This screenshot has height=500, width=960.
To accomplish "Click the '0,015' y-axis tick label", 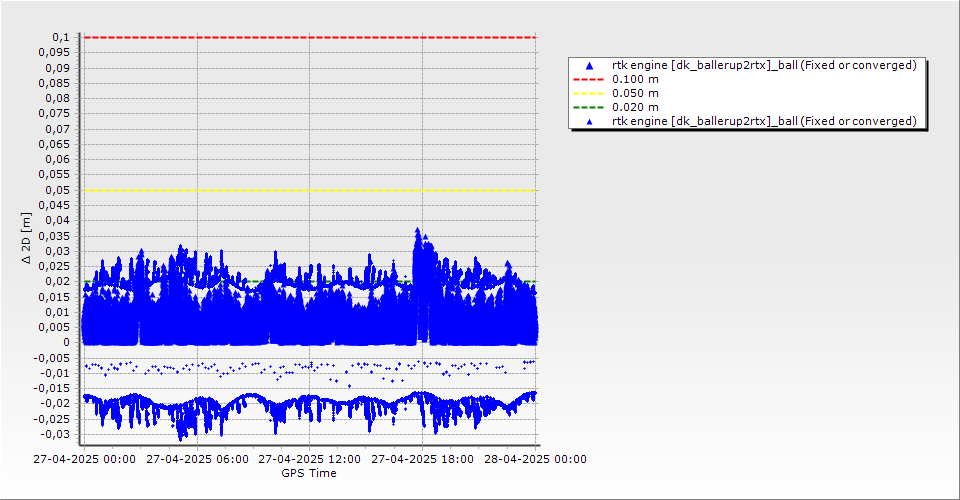I will coord(54,297).
